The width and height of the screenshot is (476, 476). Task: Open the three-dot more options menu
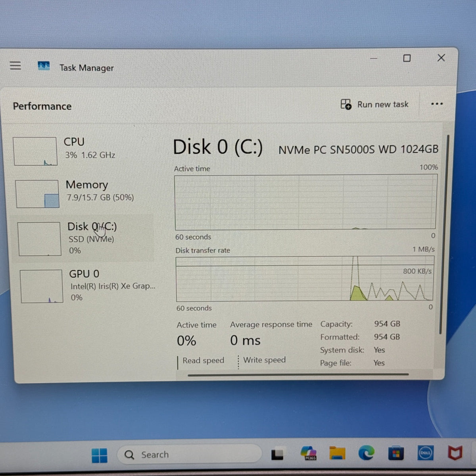(437, 104)
